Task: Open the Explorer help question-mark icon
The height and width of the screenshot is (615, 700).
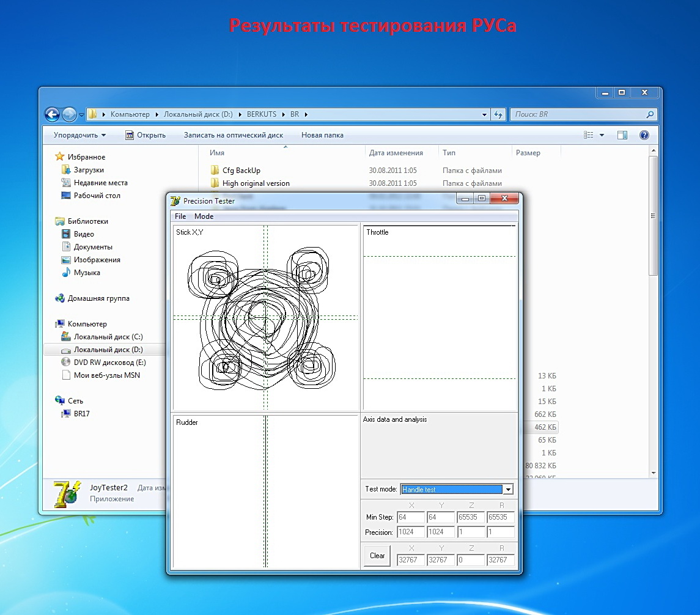Action: coord(644,135)
